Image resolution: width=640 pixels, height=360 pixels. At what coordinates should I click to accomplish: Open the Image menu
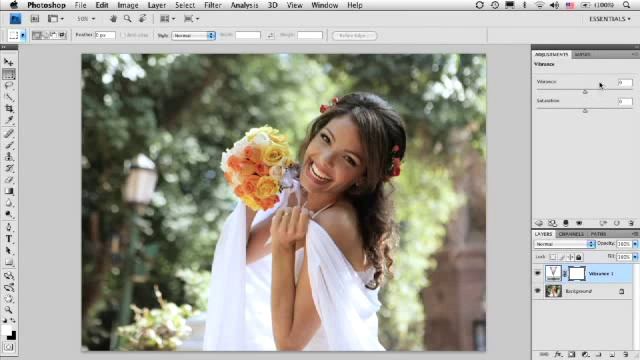point(128,5)
